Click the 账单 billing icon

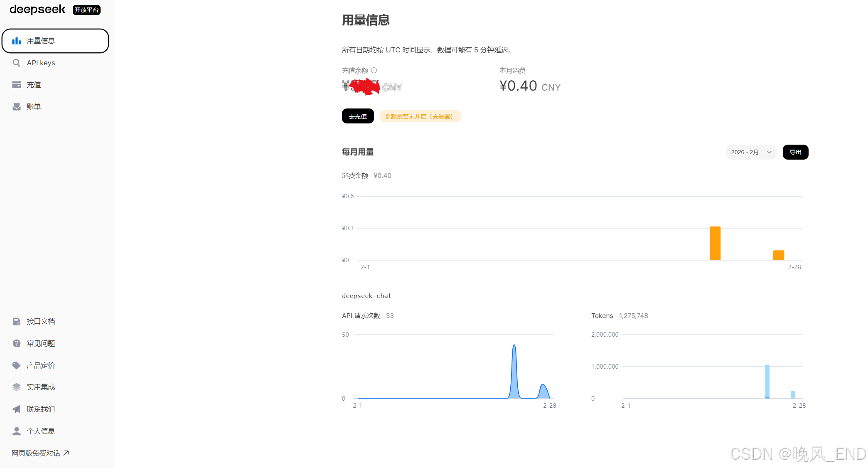click(17, 106)
